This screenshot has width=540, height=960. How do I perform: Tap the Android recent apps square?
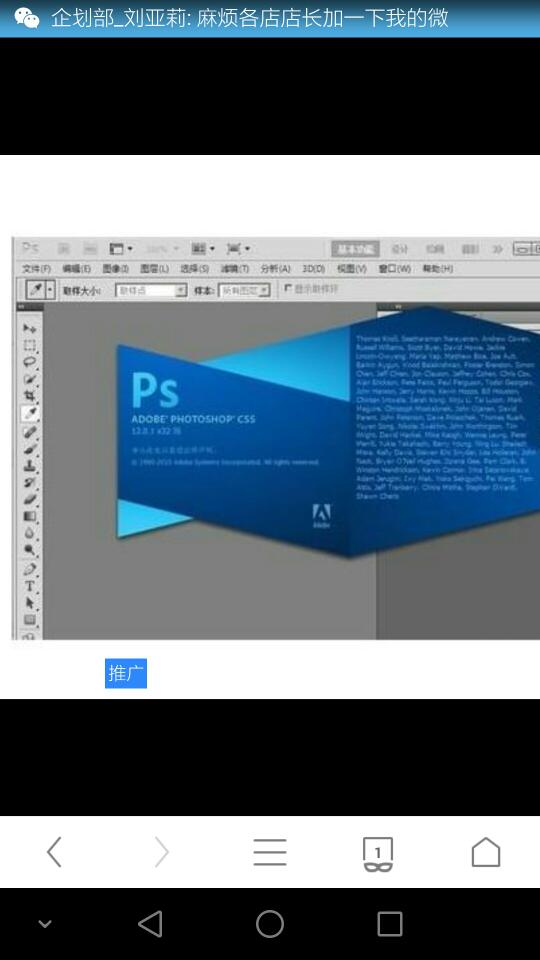[389, 923]
